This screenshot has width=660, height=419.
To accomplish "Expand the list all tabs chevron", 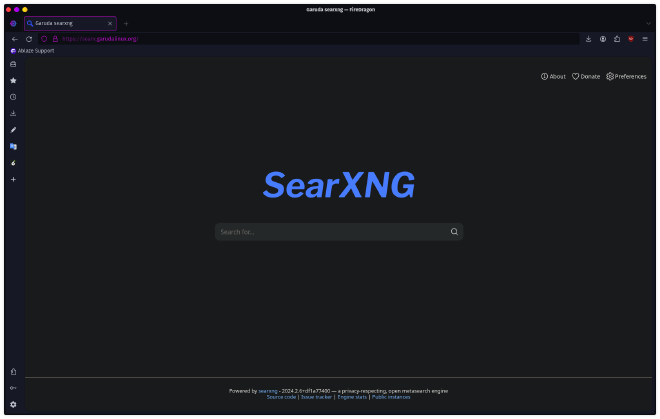I will pos(648,23).
